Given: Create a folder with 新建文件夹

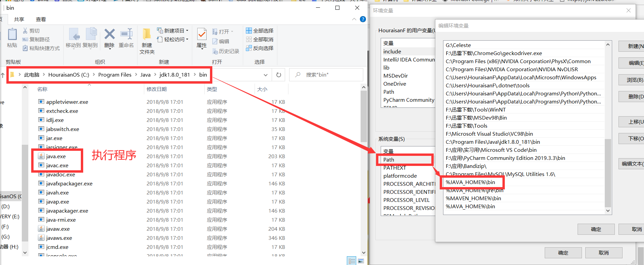Looking at the screenshot, I should click(x=147, y=41).
